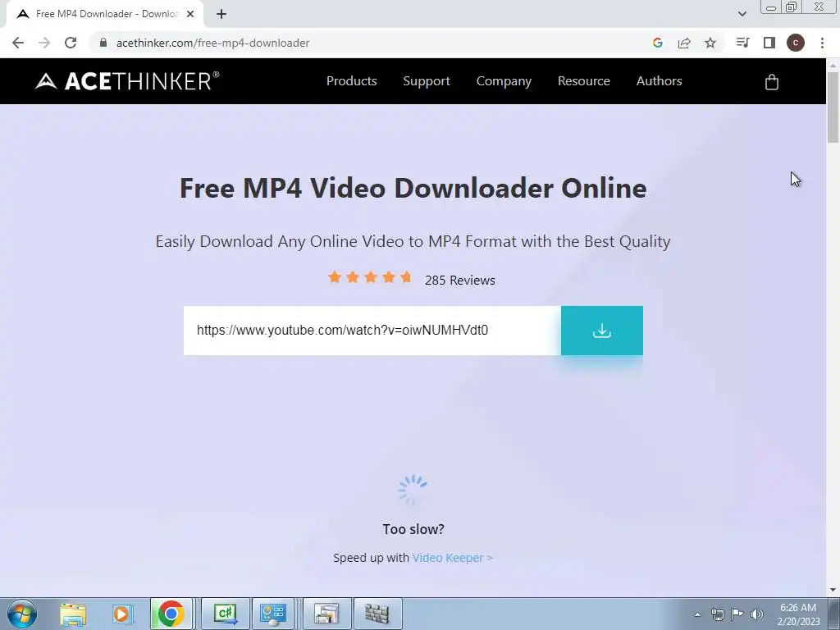Click the address bar URL

[x=212, y=43]
